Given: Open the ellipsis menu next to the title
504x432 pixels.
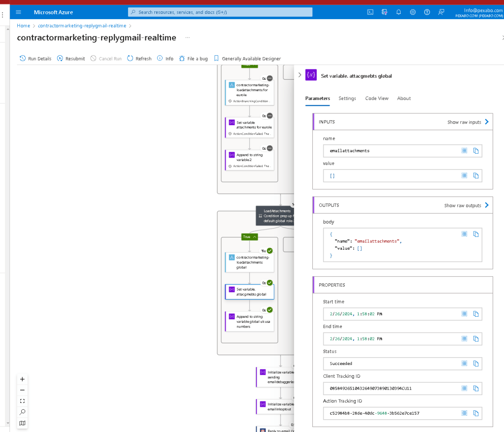Looking at the screenshot, I should [187, 37].
